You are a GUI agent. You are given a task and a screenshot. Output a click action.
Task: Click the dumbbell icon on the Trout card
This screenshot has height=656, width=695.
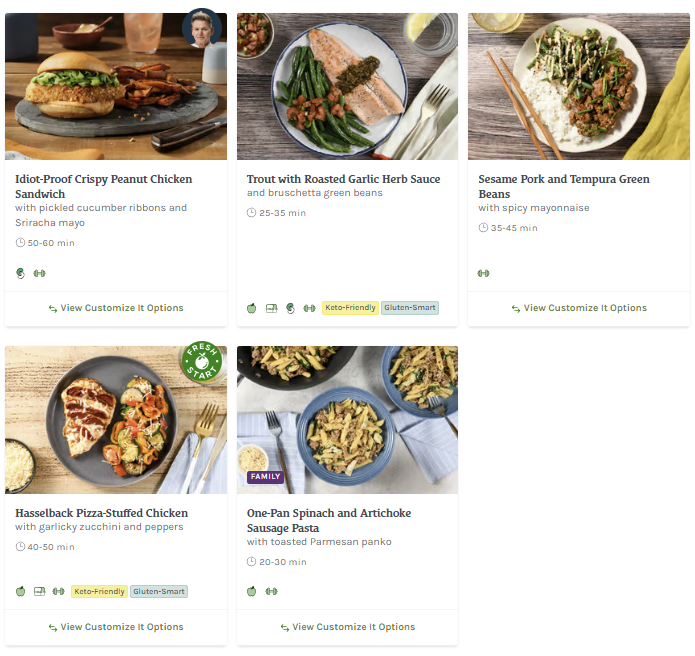pyautogui.click(x=309, y=308)
